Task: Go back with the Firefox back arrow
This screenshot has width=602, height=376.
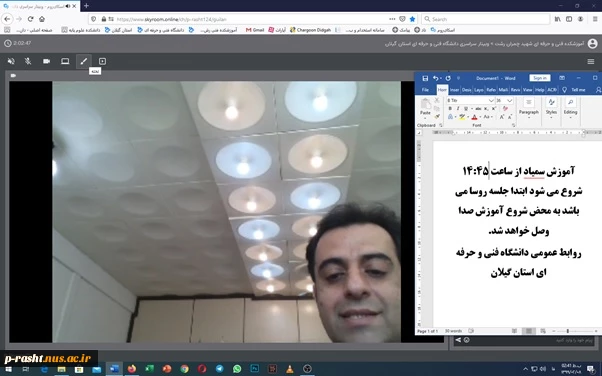Action: click(x=7, y=19)
